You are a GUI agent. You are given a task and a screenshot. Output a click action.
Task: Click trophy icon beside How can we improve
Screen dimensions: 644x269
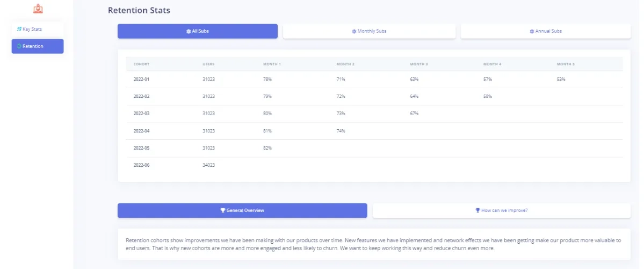477,210
